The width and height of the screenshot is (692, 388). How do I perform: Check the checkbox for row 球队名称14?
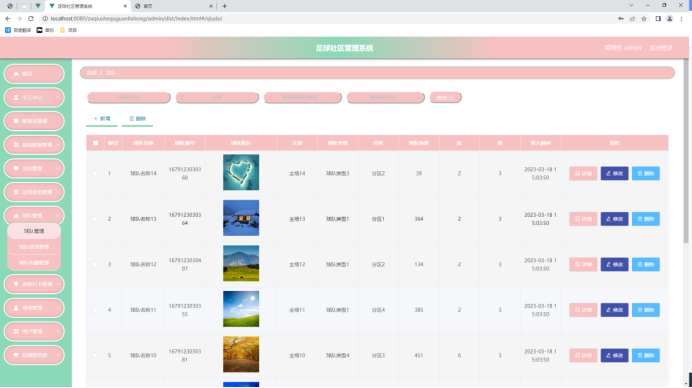point(95,173)
